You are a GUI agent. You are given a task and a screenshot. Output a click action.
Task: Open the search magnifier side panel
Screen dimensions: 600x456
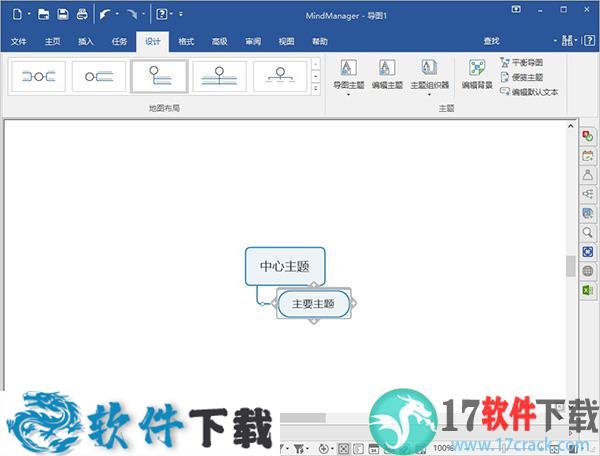tap(587, 232)
